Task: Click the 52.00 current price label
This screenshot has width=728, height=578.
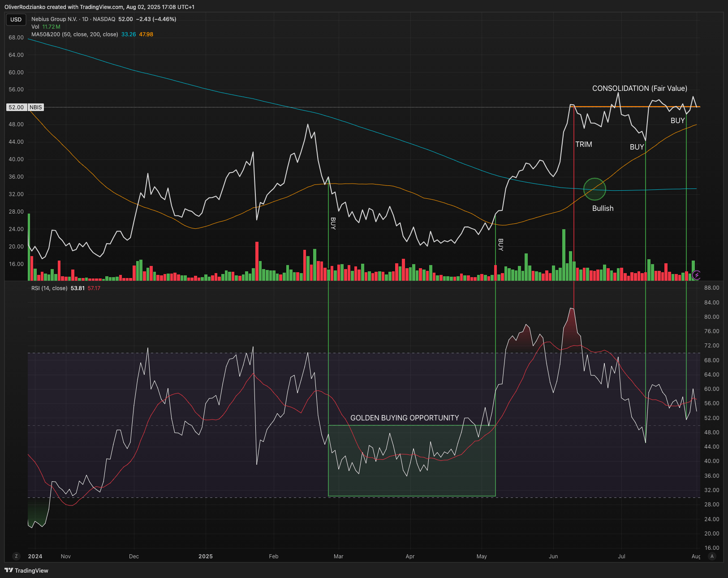Action: click(16, 107)
